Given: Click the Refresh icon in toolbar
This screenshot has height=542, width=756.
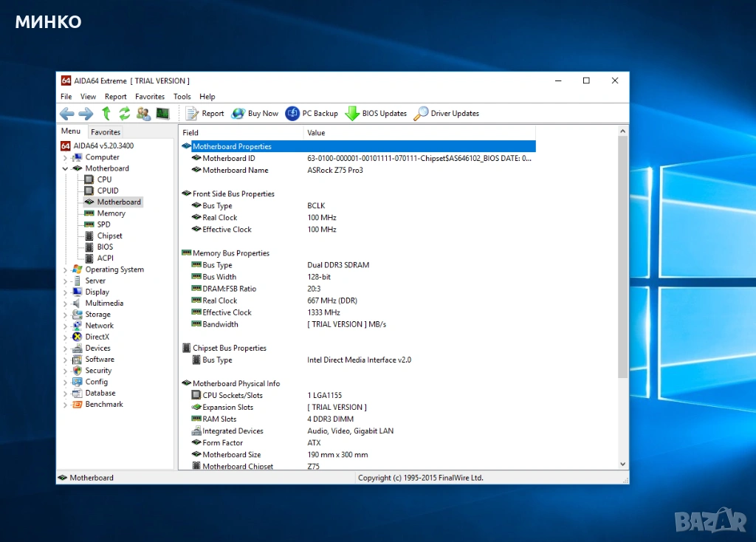Looking at the screenshot, I should coord(125,114).
